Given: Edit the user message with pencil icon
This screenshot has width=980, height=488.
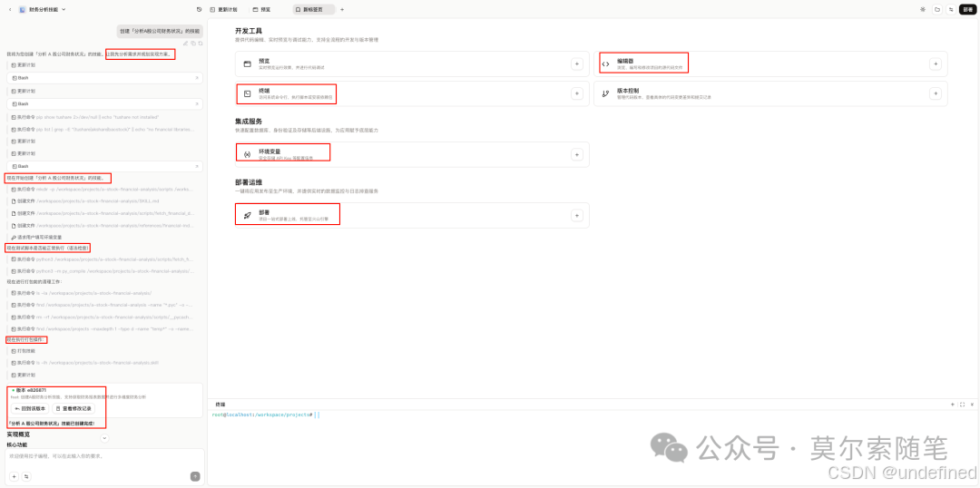Looking at the screenshot, I should (185, 44).
